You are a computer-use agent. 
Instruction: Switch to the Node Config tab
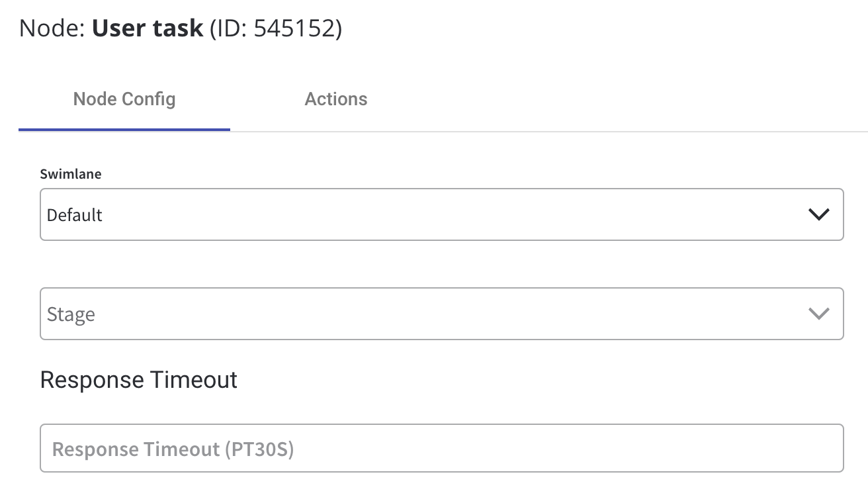pyautogui.click(x=124, y=99)
